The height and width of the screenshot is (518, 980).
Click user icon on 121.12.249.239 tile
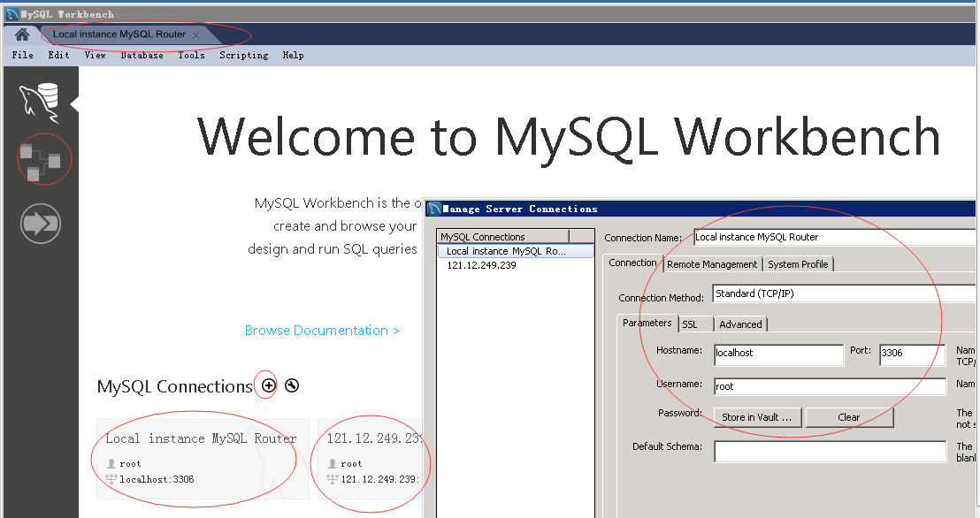tap(333, 464)
